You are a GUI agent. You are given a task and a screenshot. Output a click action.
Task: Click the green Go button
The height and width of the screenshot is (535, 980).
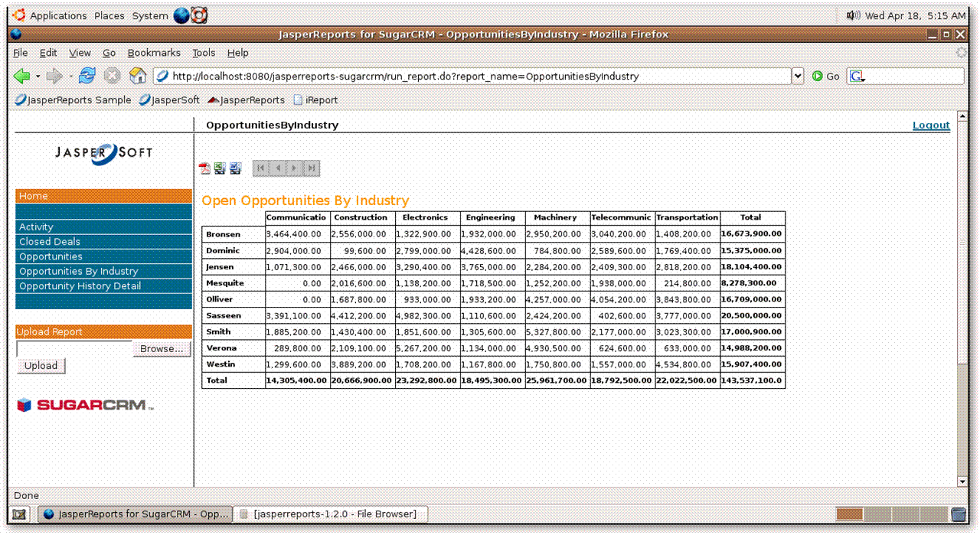826,76
